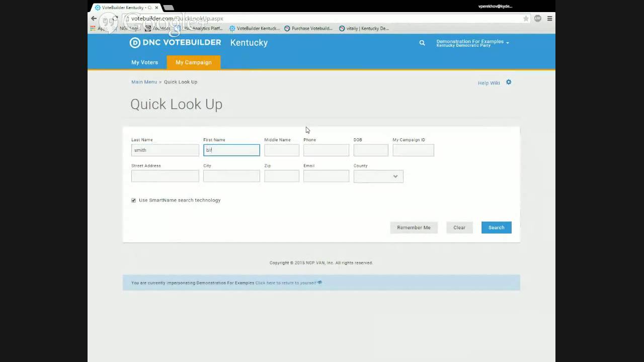Expand the County dropdown
The width and height of the screenshot is (644, 362).
378,176
